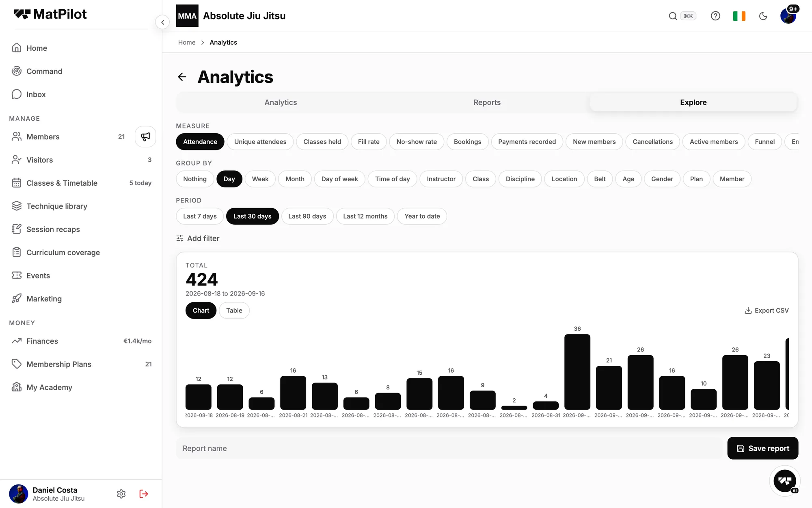Group by Belt

[600, 179]
